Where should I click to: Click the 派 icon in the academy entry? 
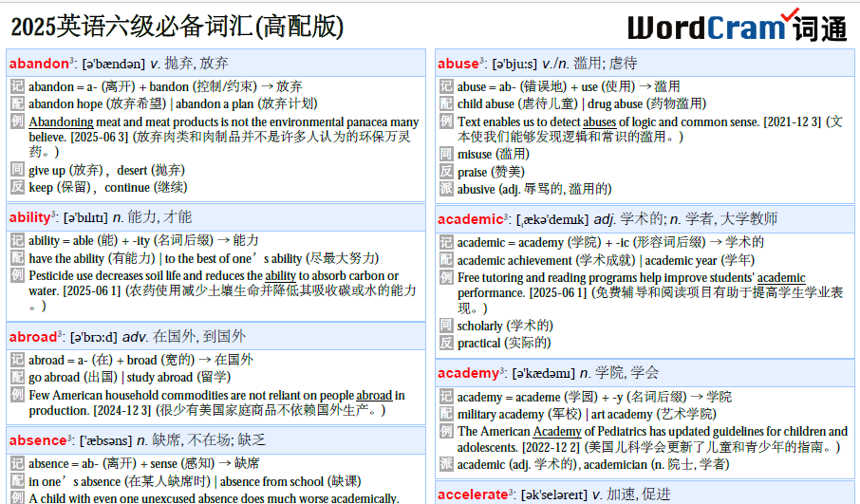(x=446, y=463)
